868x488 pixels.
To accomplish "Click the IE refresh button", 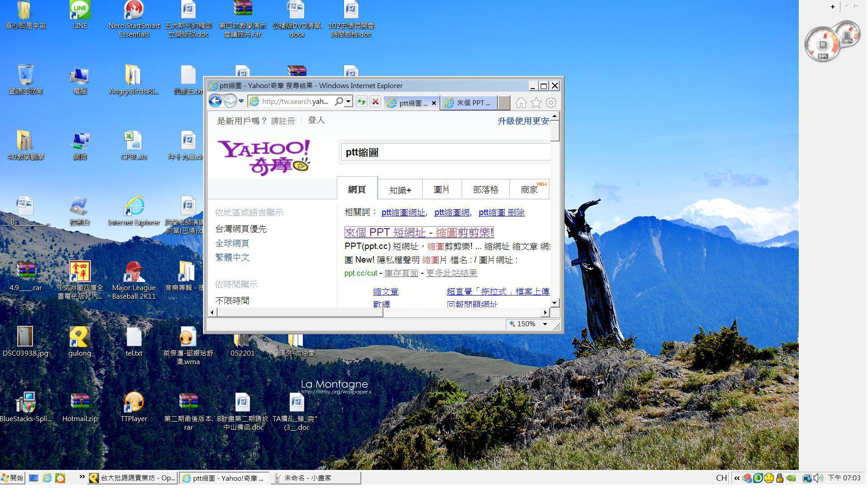I will [x=361, y=102].
